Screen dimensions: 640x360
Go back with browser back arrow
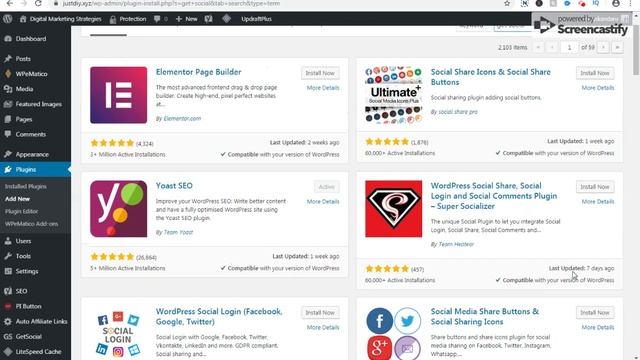pos(9,4)
